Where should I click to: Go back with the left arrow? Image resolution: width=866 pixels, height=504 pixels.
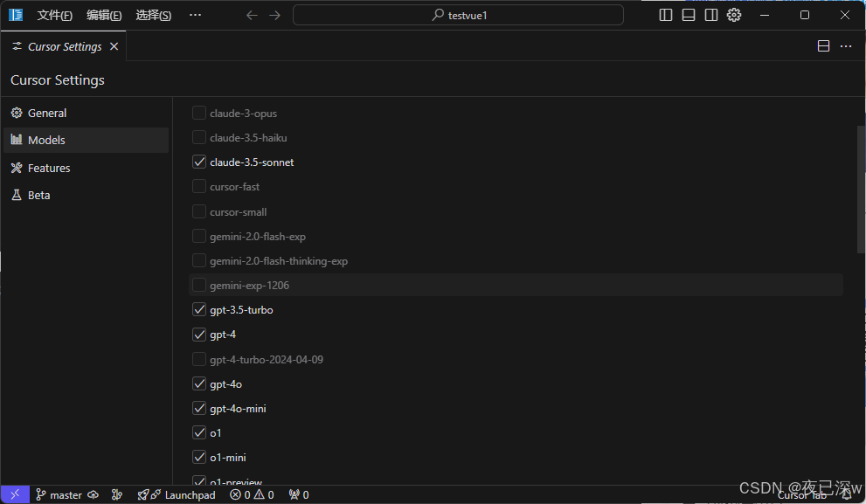pos(252,16)
